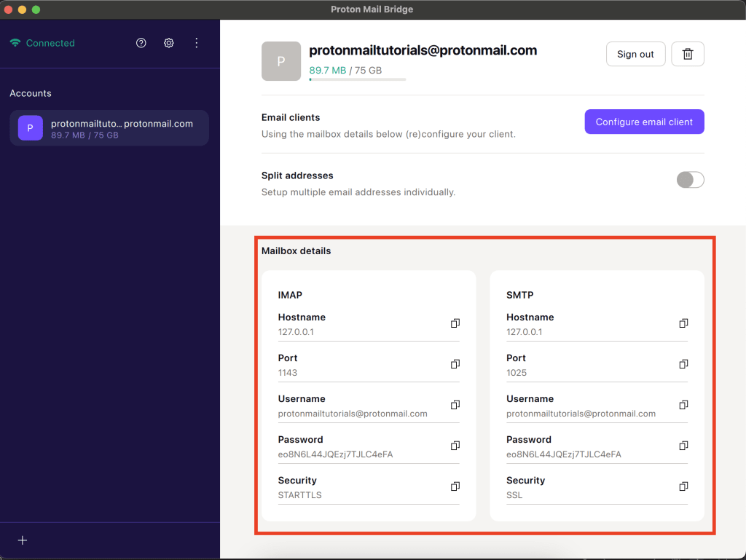Click the SMTP port value 1025
The width and height of the screenshot is (746, 560).
pos(517,373)
